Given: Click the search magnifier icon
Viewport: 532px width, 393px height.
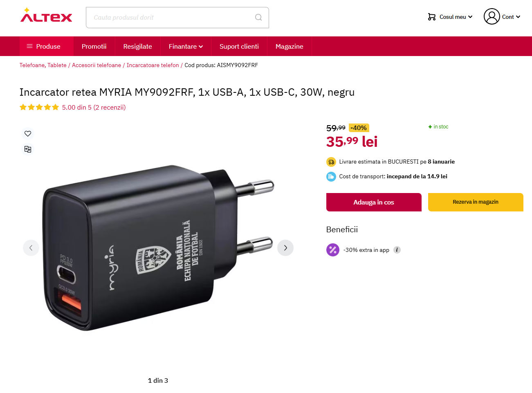Looking at the screenshot, I should tap(258, 17).
